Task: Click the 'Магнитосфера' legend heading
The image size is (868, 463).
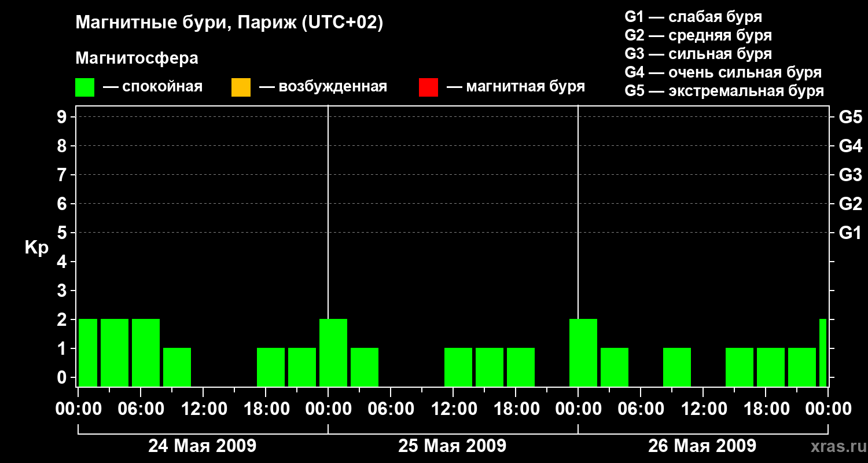Action: click(137, 58)
